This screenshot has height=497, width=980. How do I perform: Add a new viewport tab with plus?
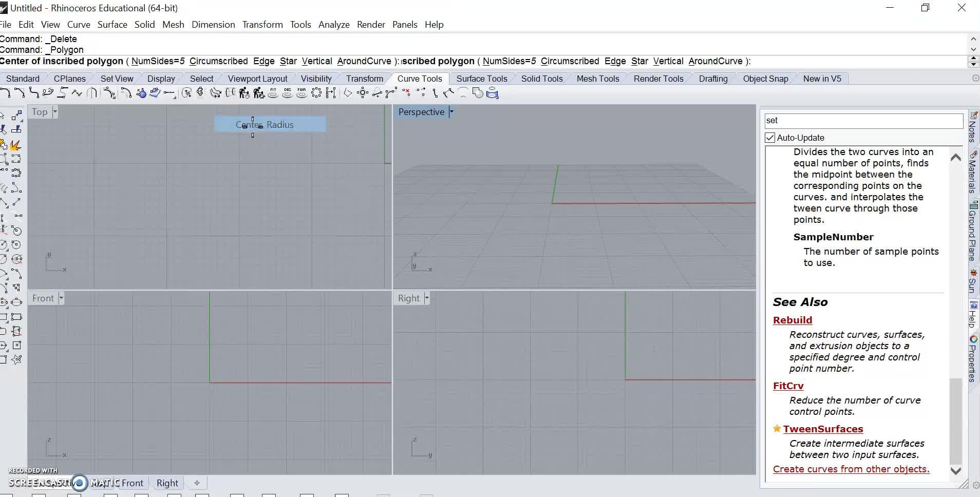pyautogui.click(x=197, y=483)
